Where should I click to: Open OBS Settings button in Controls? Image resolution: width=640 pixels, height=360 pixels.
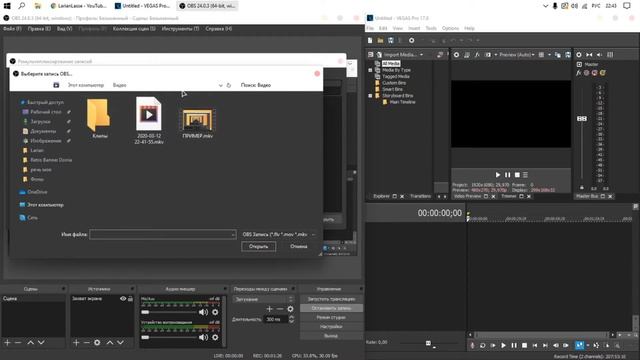(x=331, y=327)
